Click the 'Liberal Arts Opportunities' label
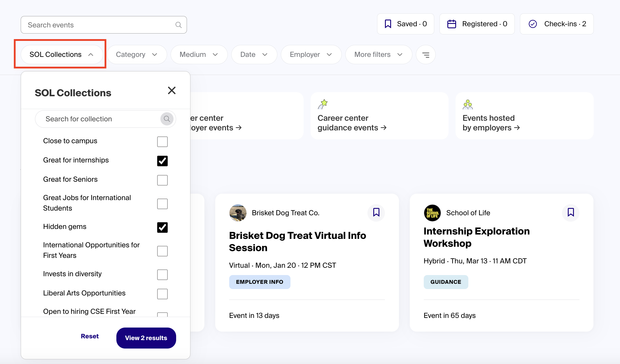This screenshot has width=620, height=364. point(84,293)
